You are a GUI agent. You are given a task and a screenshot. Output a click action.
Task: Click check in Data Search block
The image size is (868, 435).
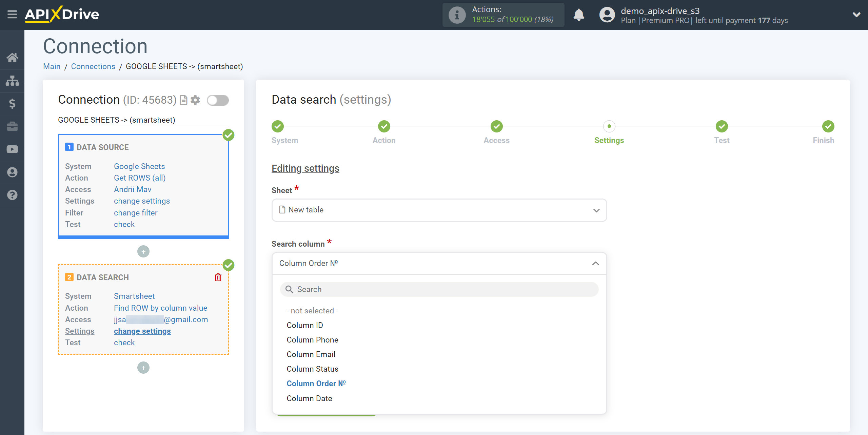click(x=124, y=343)
